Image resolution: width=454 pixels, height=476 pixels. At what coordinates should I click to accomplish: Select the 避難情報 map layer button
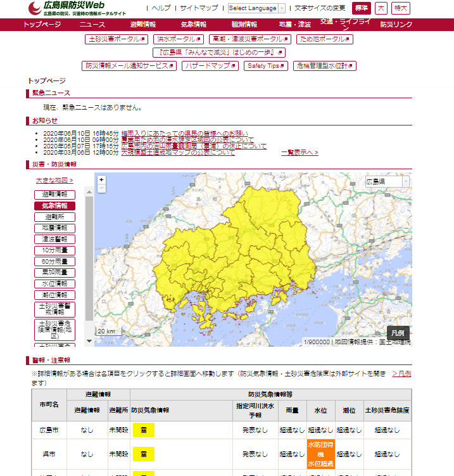point(54,195)
